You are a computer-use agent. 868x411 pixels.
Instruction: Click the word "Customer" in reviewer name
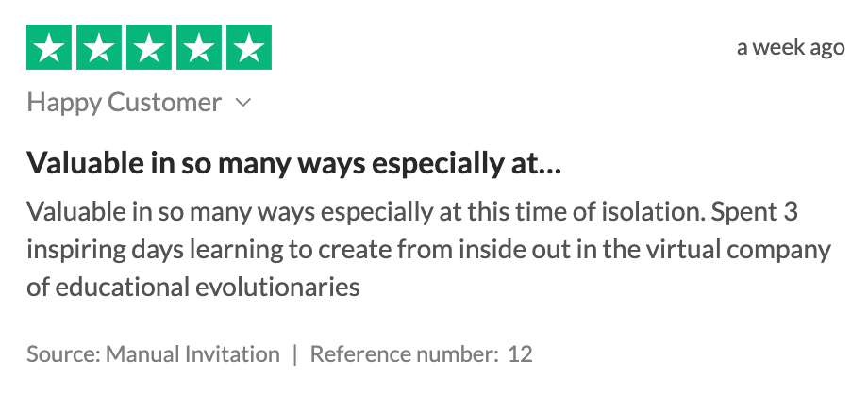pos(164,103)
